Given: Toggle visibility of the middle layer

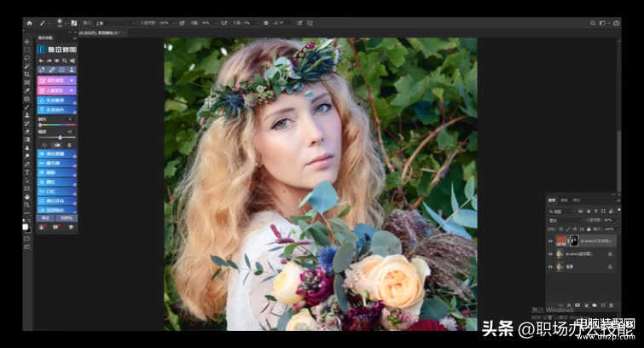Looking at the screenshot, I should click(x=550, y=254).
